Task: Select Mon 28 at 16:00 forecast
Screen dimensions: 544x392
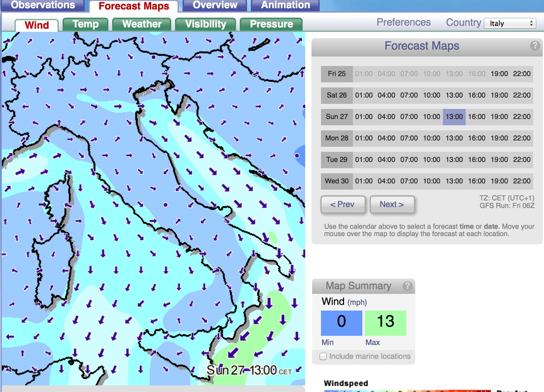Action: pyautogui.click(x=477, y=138)
